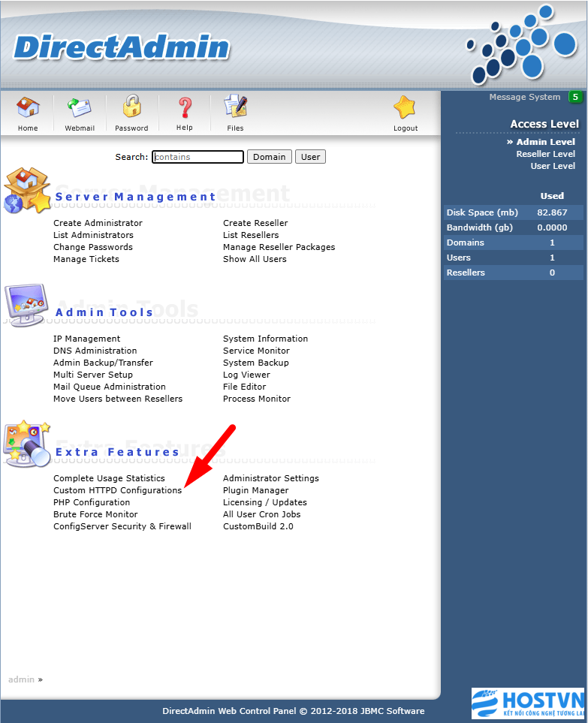Switch to Reseller Level access

pyautogui.click(x=546, y=154)
